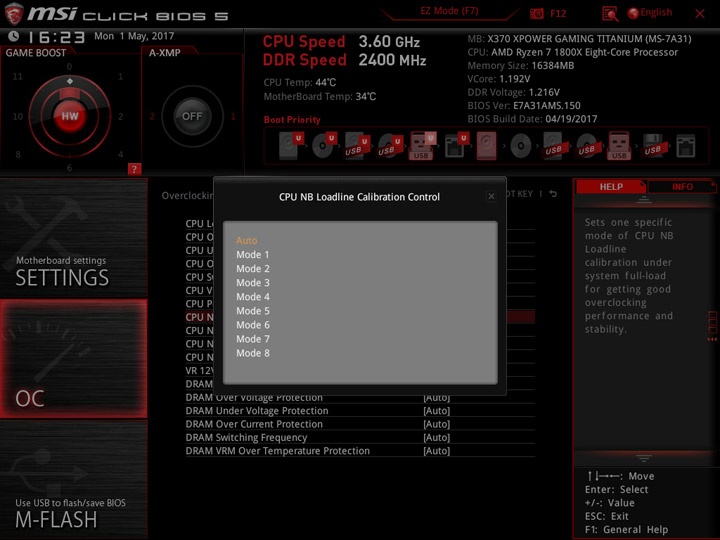
Task: Choose Mode 3 loadline calibration
Action: [x=253, y=283]
